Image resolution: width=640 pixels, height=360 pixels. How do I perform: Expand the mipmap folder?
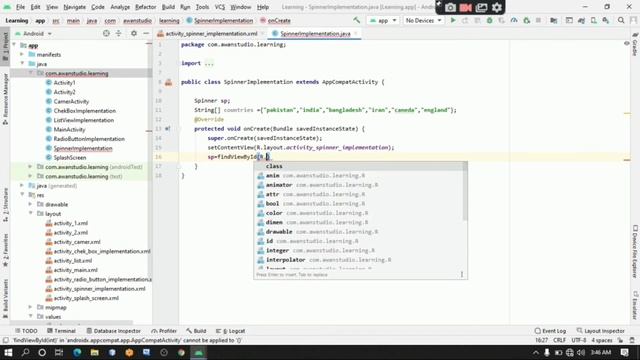coord(31,307)
